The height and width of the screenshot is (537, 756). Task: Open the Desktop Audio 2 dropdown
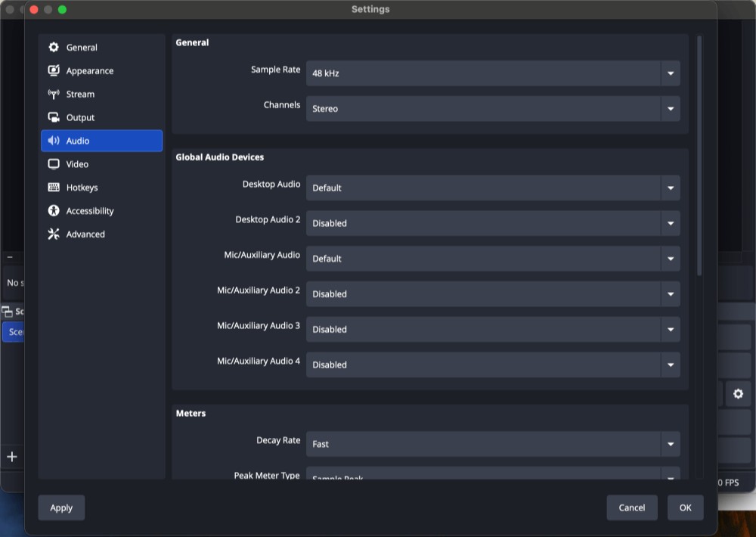[x=669, y=223]
